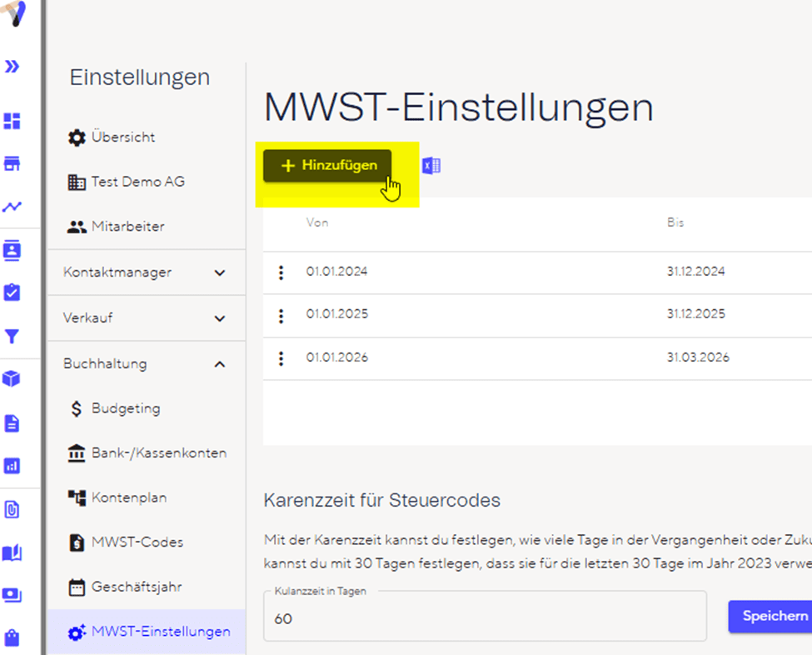
Task: Open three-dot menu for 01.01.2025 row
Action: point(281,316)
